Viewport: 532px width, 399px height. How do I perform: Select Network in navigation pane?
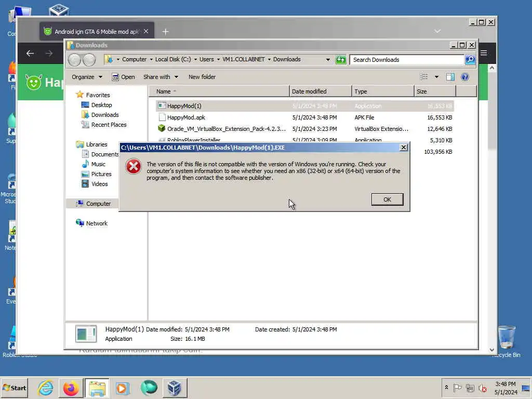91,223
